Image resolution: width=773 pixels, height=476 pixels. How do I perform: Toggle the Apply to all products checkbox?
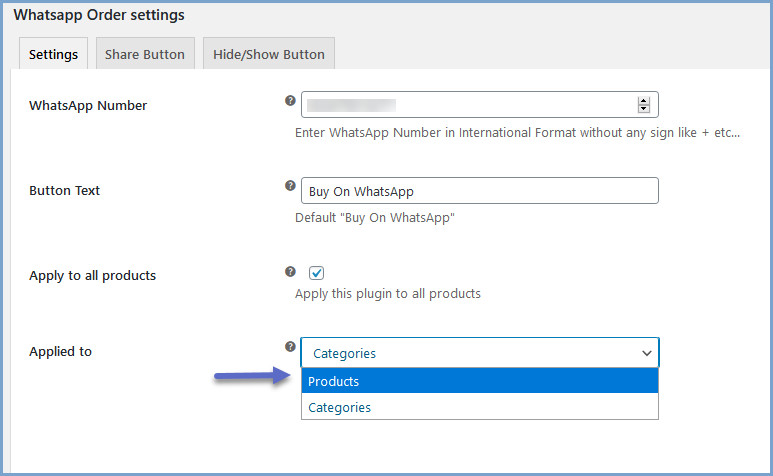pos(317,272)
